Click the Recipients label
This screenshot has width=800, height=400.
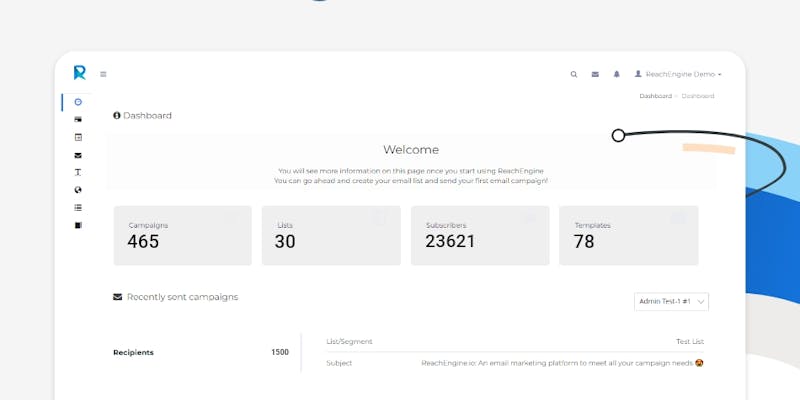click(133, 353)
